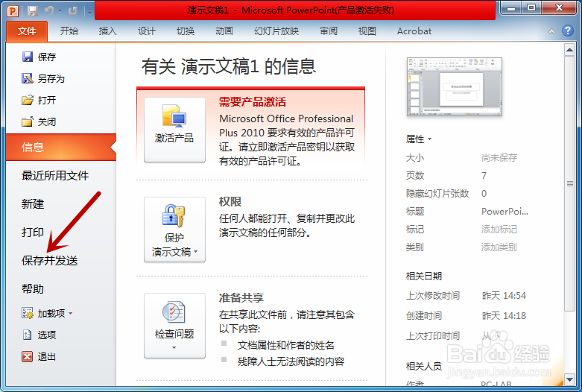582x392 pixels.
Task: Click the 相关日期 section heading
Action: coord(424,276)
